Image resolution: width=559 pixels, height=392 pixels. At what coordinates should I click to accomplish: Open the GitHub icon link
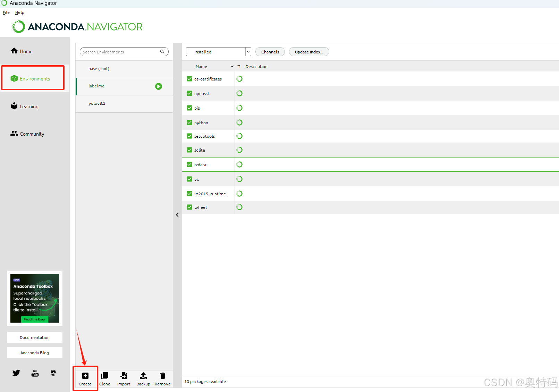tap(53, 373)
